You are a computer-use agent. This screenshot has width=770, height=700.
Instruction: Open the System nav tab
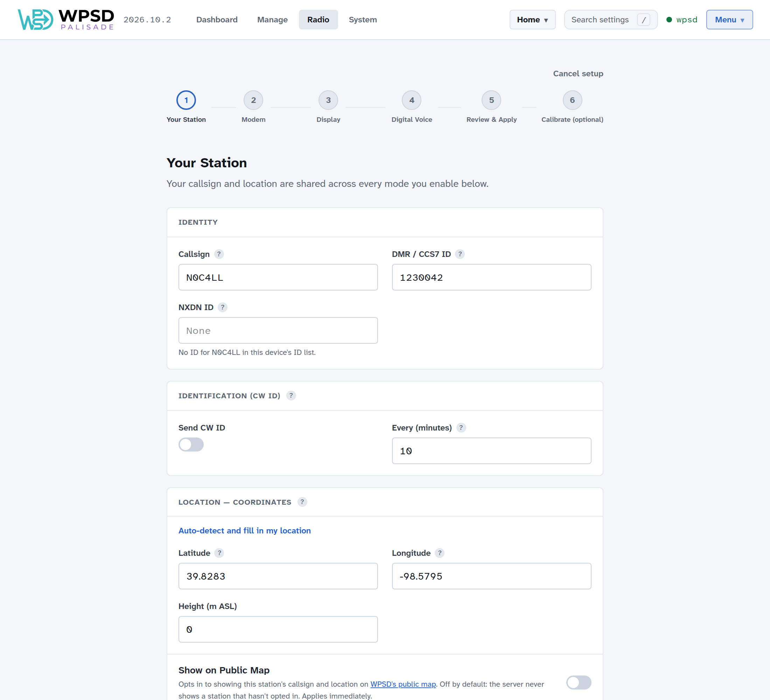coord(363,20)
